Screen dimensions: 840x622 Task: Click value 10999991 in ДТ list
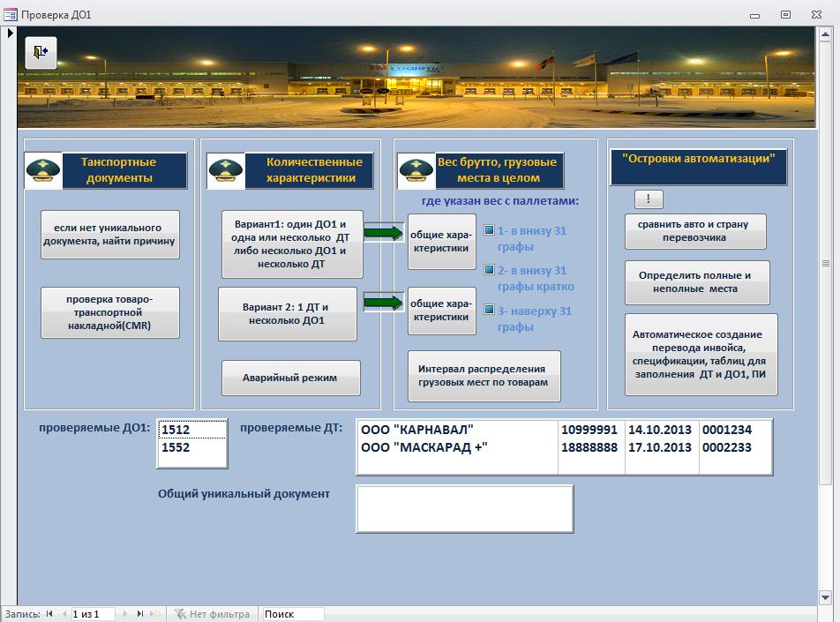[x=589, y=430]
